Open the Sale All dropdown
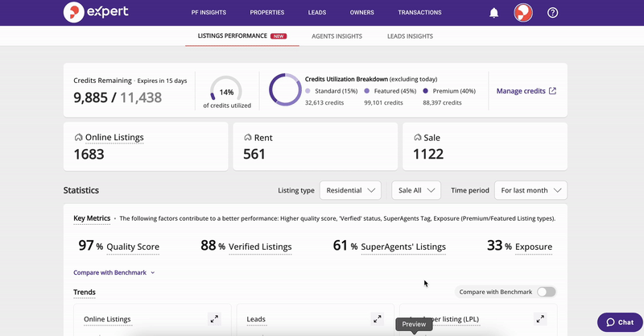 pos(416,190)
